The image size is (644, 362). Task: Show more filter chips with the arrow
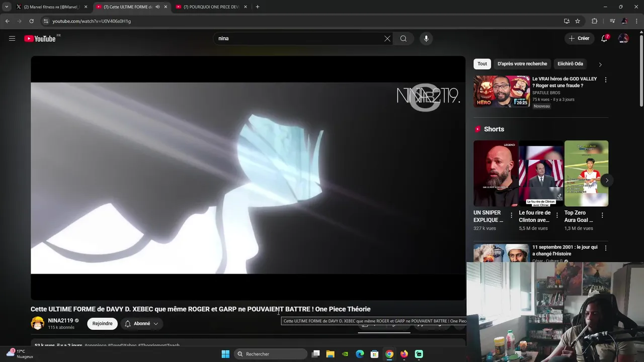(600, 64)
